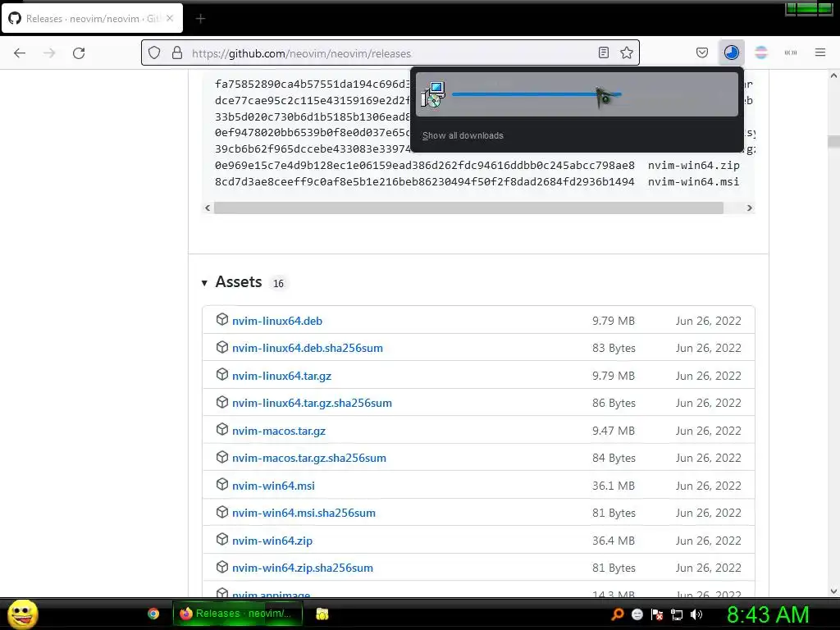Click the white round tray icon
The image size is (840, 630).
(x=637, y=614)
